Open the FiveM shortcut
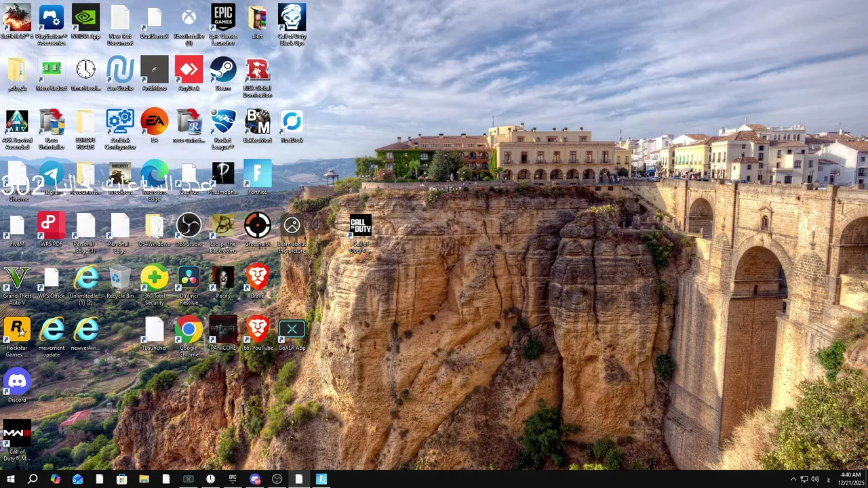Image resolution: width=868 pixels, height=488 pixels. [x=17, y=230]
